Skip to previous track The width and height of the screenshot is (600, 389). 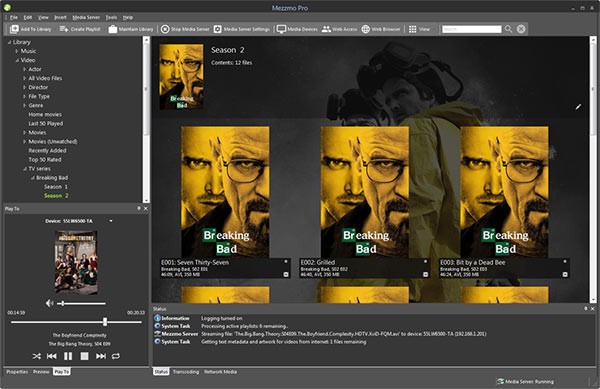[52, 356]
